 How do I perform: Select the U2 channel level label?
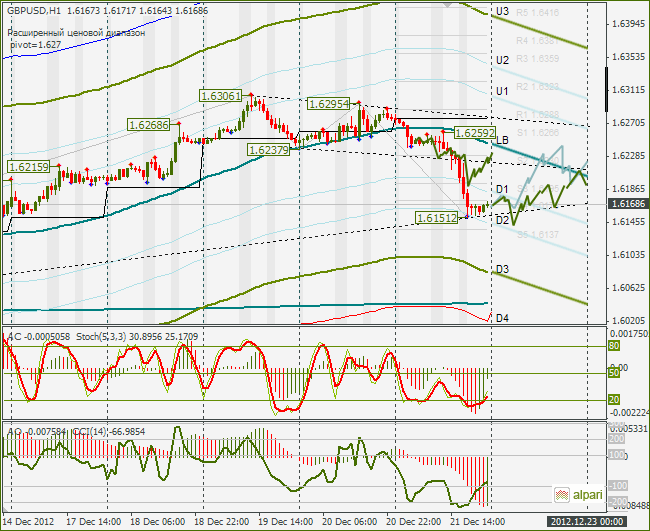point(502,61)
